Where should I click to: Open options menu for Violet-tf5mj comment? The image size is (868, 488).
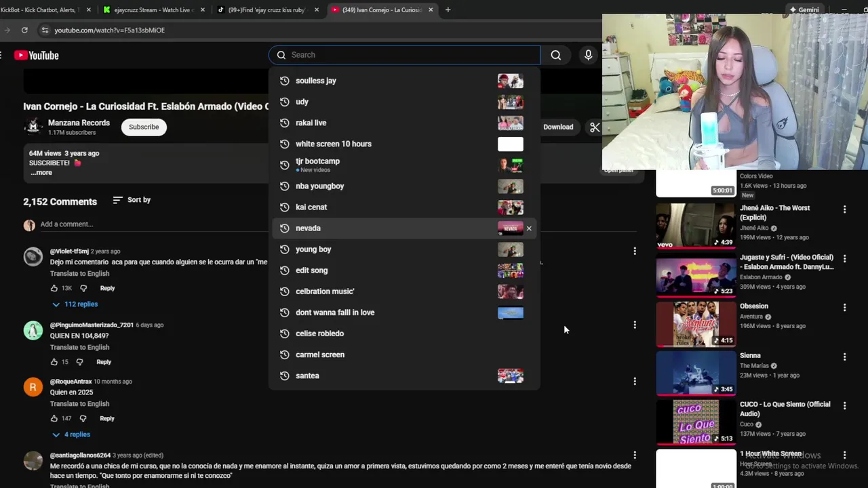click(635, 251)
